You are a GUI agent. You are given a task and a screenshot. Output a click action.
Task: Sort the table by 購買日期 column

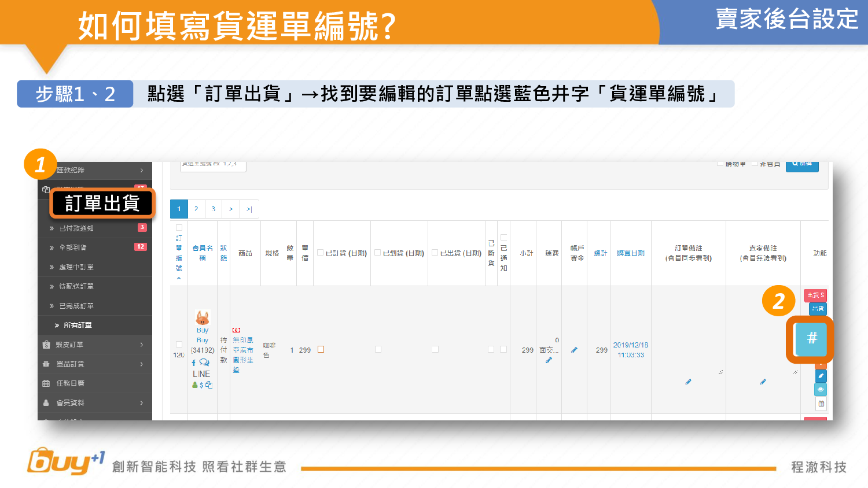pyautogui.click(x=630, y=253)
